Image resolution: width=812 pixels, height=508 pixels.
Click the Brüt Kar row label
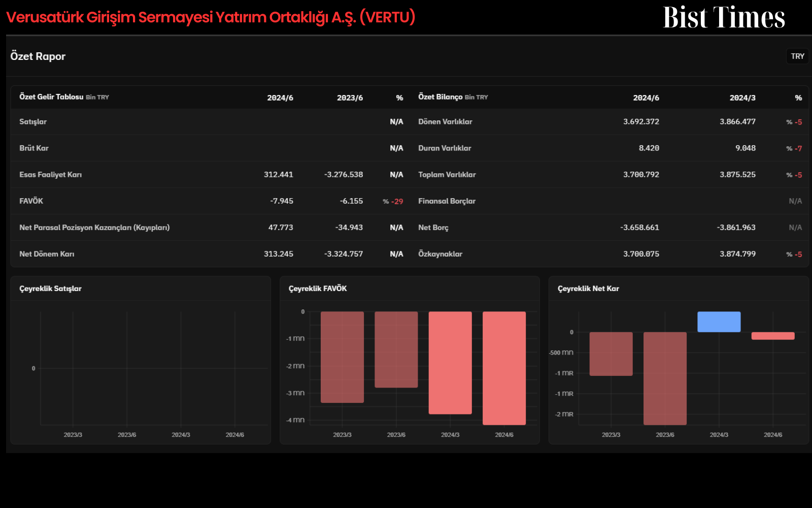(34, 148)
